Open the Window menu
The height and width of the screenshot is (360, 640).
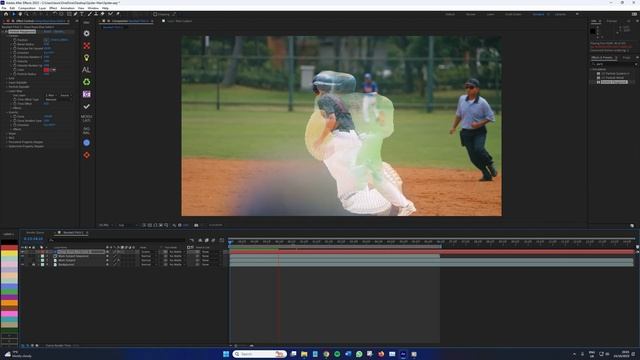point(93,8)
